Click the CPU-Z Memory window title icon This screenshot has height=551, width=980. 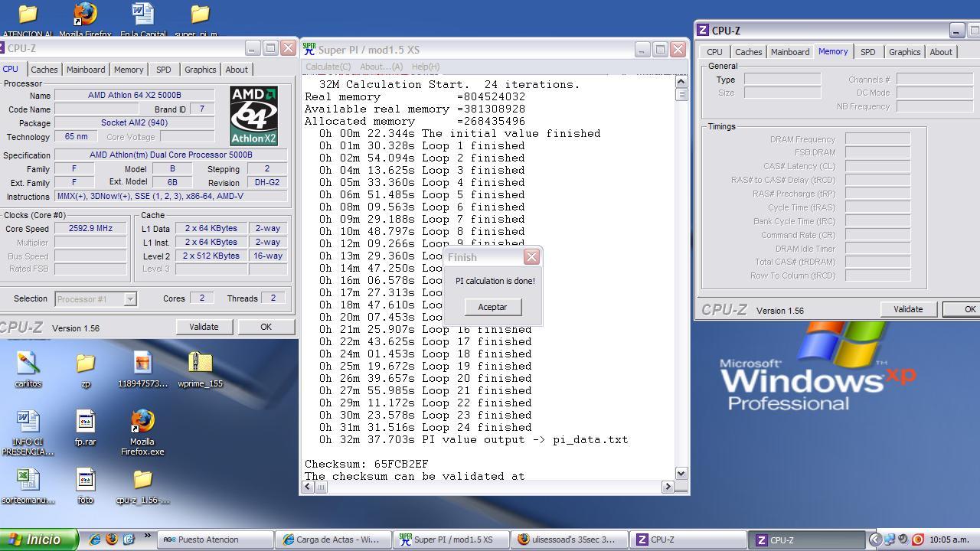pos(703,31)
